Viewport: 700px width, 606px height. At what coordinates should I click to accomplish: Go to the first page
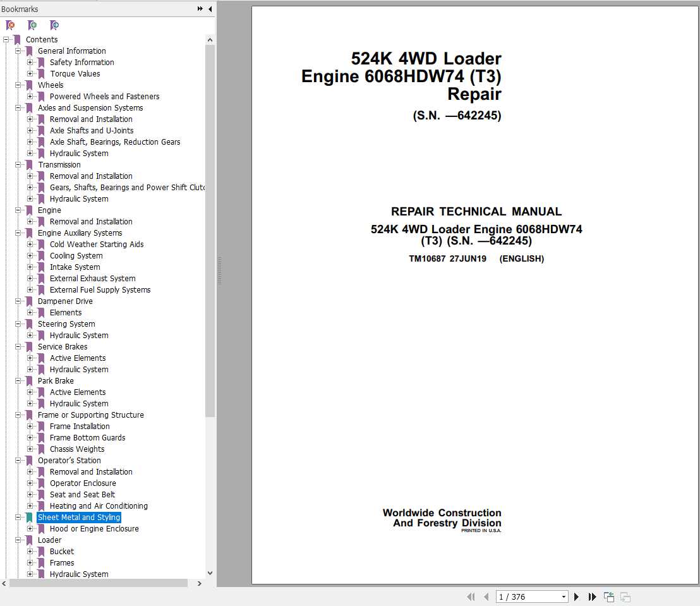coord(471,597)
